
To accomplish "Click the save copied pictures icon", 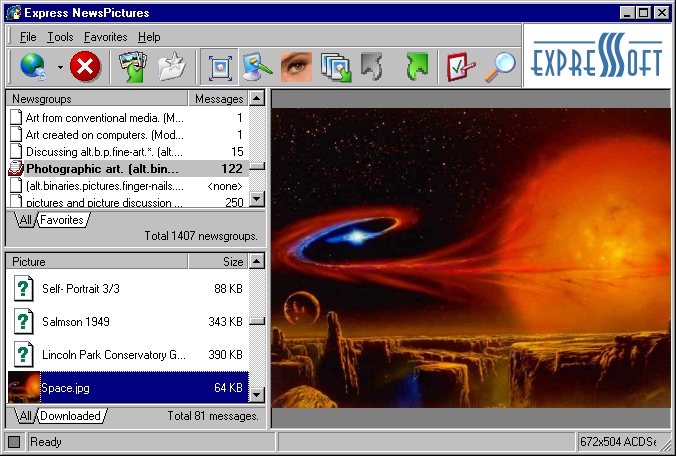I will click(336, 67).
